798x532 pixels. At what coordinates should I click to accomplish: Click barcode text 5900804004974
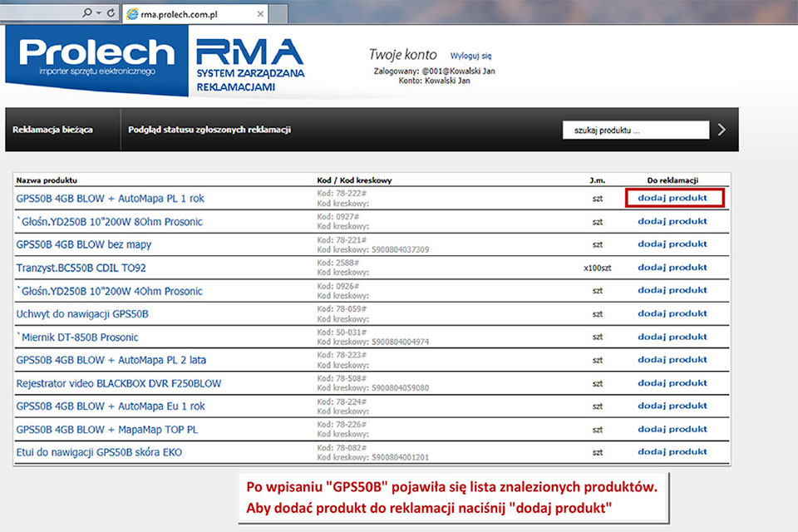click(x=400, y=342)
